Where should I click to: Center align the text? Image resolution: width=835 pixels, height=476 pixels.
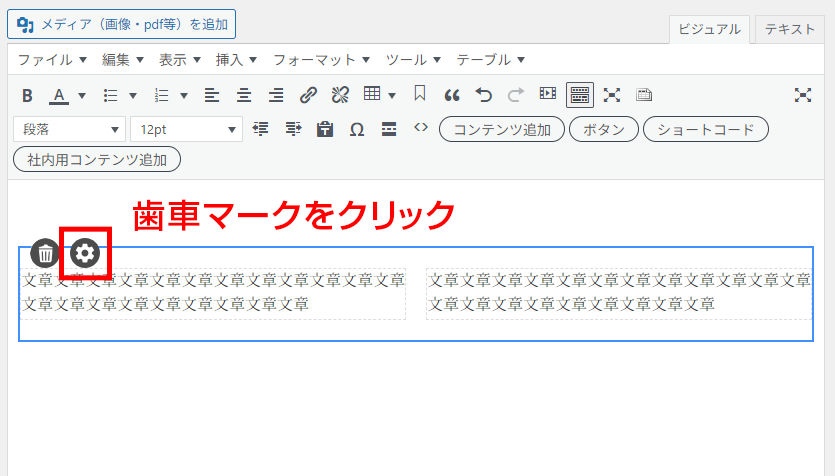point(244,95)
